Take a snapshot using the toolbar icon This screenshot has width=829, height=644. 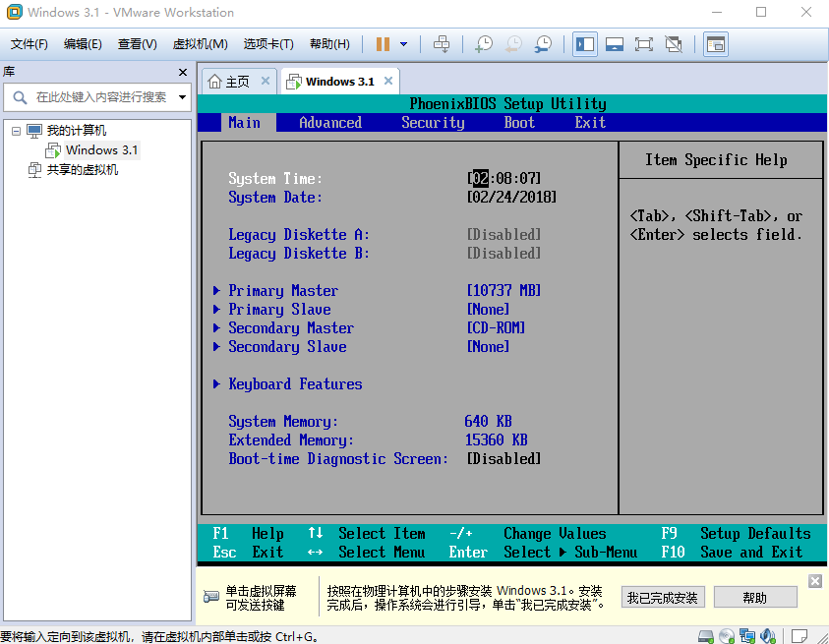pyautogui.click(x=484, y=44)
